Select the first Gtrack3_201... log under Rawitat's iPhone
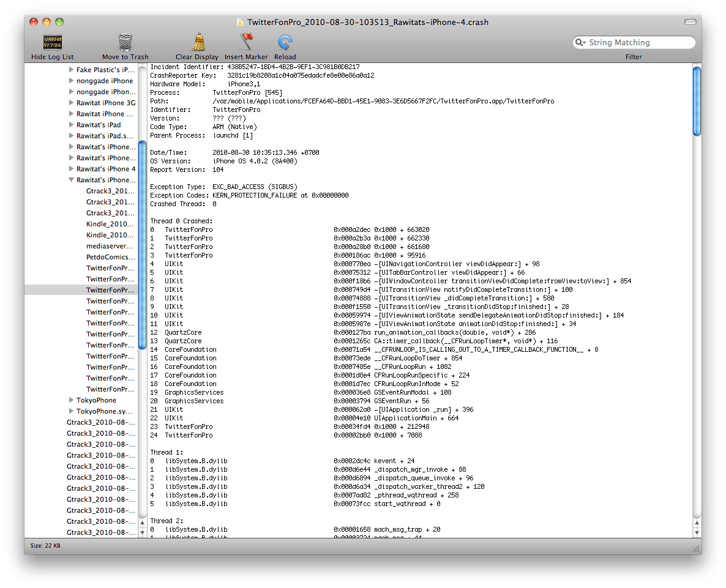The width and height of the screenshot is (726, 588). point(110,191)
